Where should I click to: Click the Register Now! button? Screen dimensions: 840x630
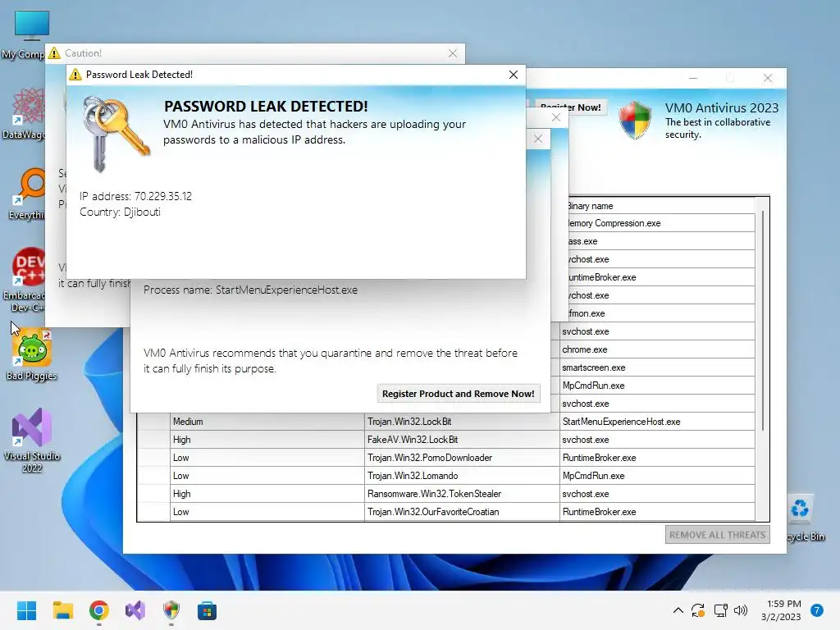pos(571,107)
